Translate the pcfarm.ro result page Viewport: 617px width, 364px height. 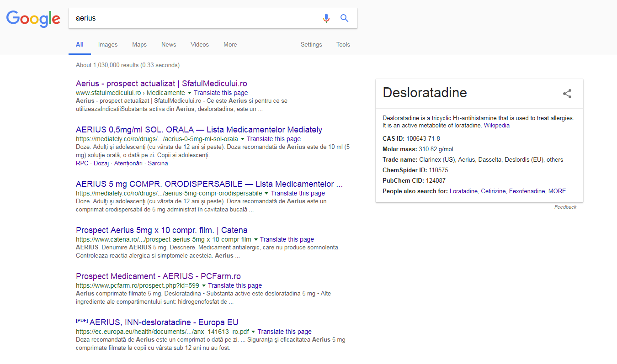[235, 285]
